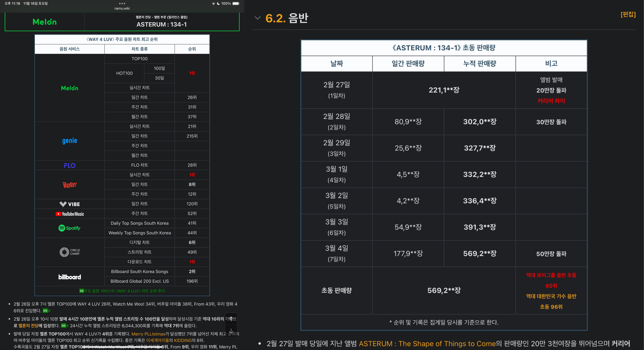
Task: Click the 'FLO 차트' cell
Action: 139,165
